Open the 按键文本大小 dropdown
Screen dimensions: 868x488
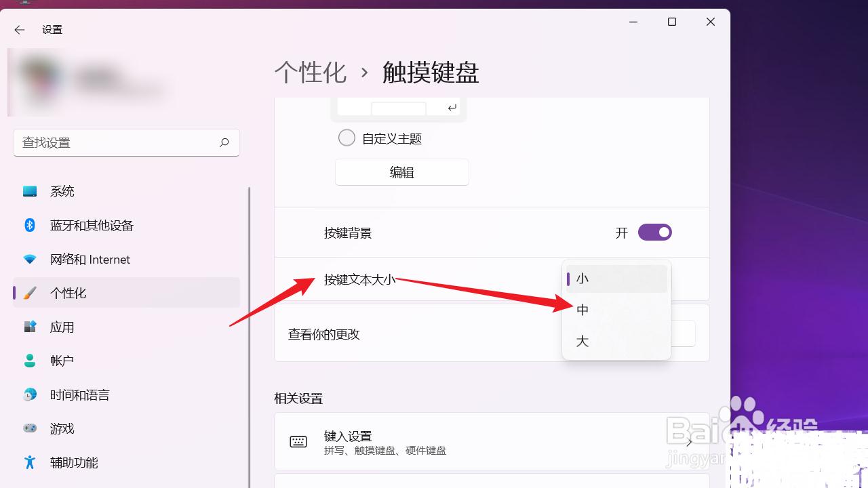pos(616,278)
